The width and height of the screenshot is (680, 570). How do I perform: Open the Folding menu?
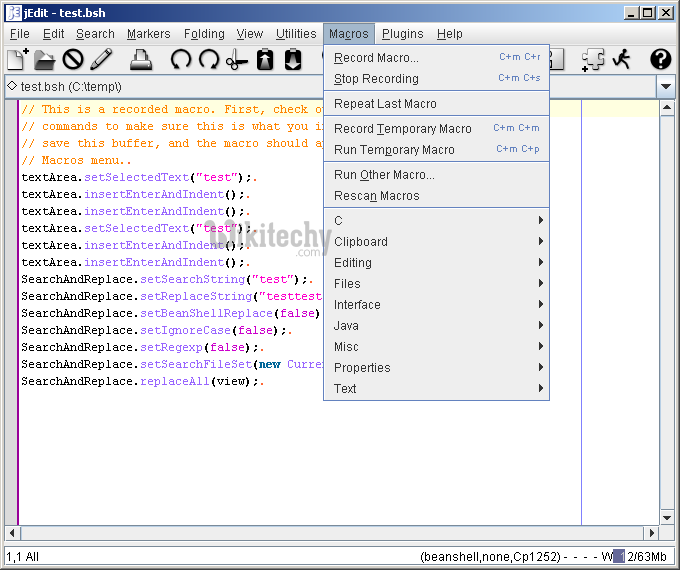click(x=204, y=34)
